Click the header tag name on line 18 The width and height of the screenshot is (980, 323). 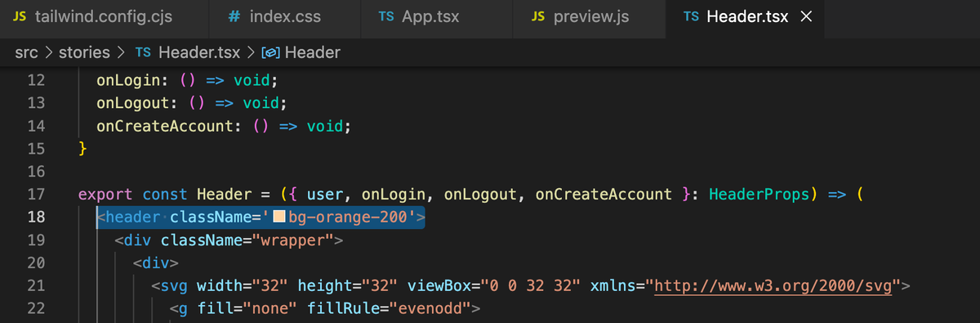click(132, 218)
